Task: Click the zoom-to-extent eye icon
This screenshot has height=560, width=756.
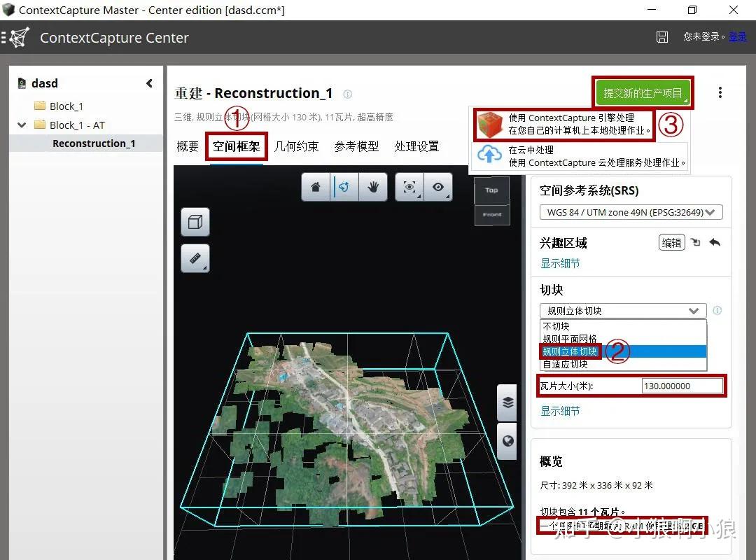Action: tap(410, 187)
